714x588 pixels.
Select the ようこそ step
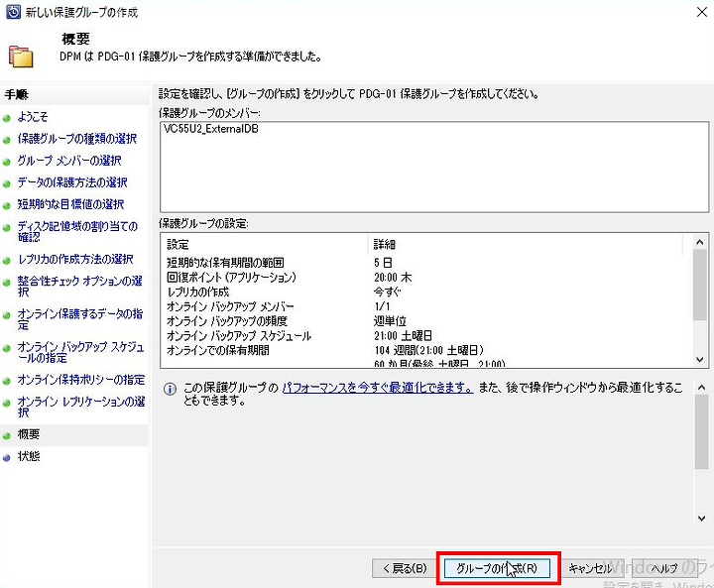pyautogui.click(x=33, y=117)
